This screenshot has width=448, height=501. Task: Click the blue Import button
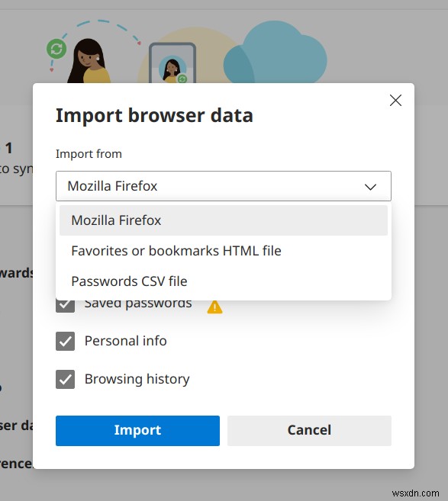click(137, 430)
